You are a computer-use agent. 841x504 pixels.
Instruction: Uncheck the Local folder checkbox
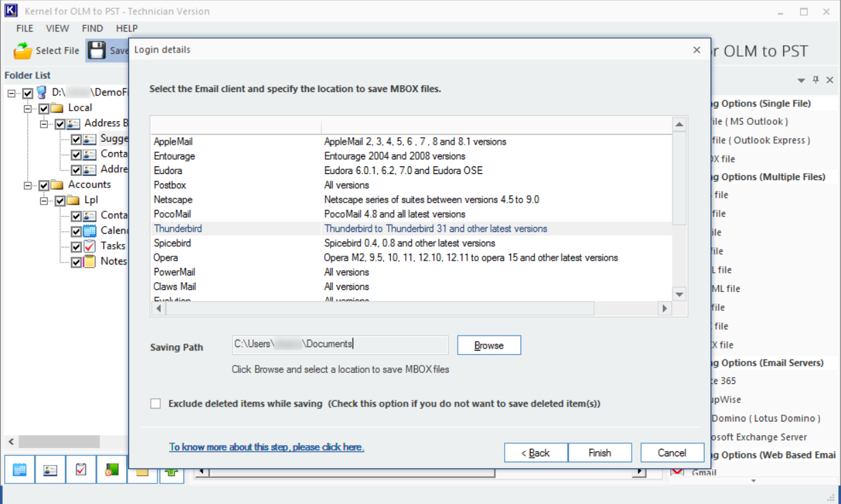click(44, 108)
